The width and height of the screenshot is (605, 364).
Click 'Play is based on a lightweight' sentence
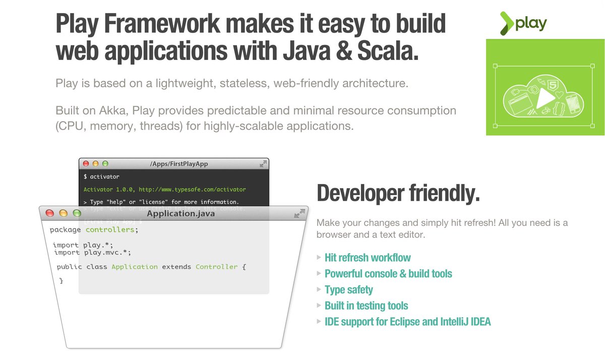tap(231, 84)
